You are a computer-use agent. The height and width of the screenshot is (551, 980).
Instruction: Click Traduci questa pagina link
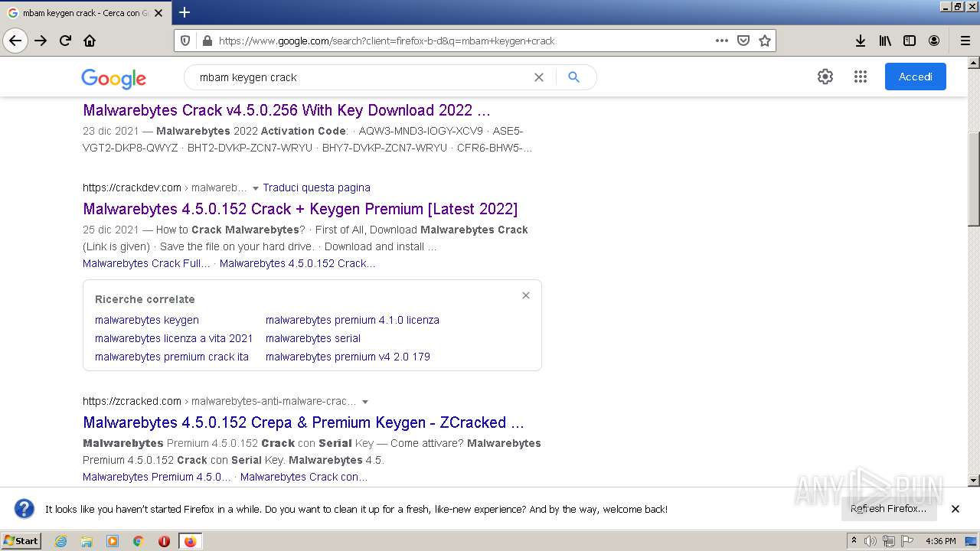[x=316, y=187]
